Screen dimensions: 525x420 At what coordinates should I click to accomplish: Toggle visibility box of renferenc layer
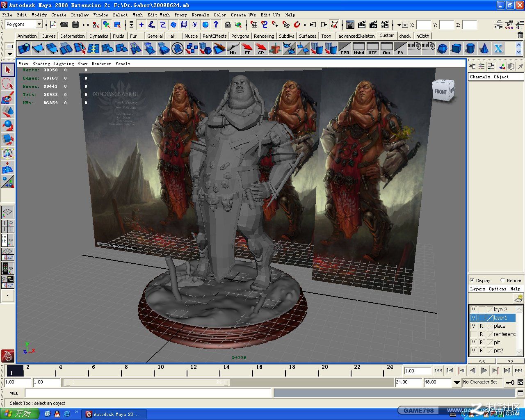[x=474, y=334]
